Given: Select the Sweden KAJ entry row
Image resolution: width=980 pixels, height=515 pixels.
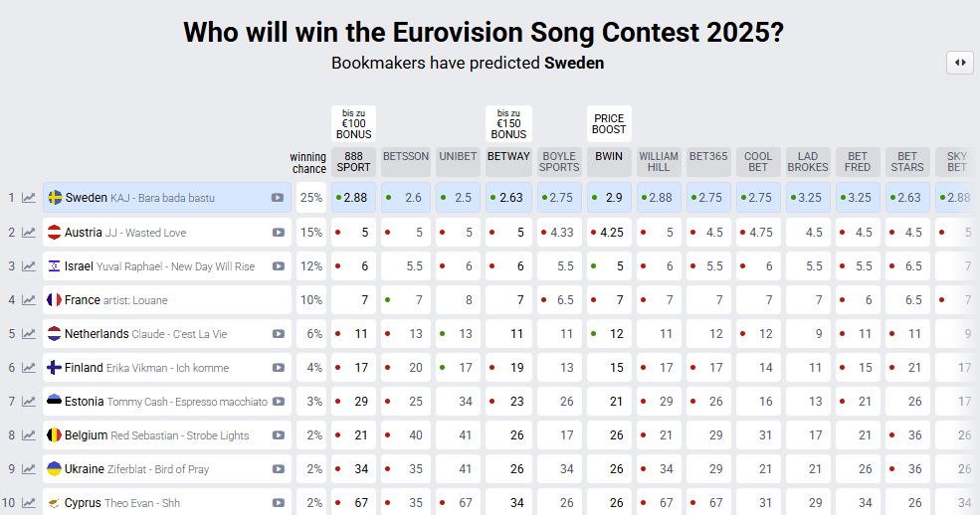Looking at the screenshot, I should tap(167, 198).
